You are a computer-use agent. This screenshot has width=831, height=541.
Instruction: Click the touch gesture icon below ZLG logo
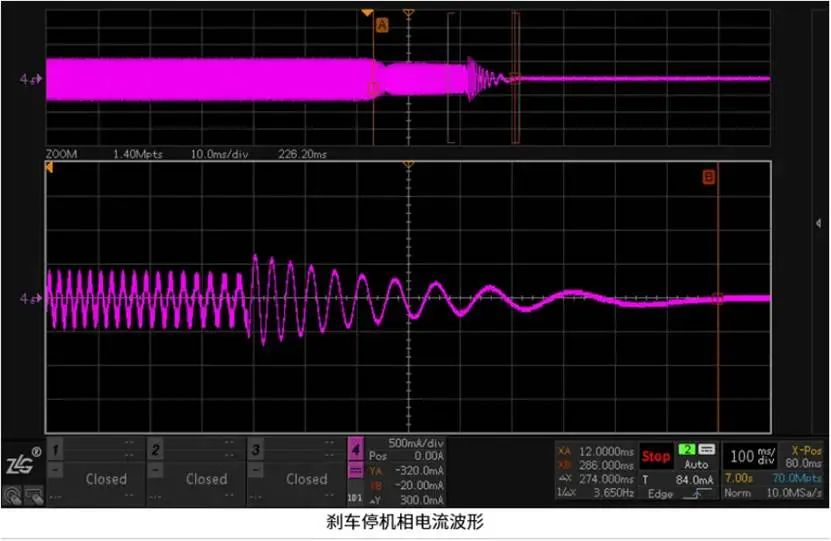[x=12, y=496]
